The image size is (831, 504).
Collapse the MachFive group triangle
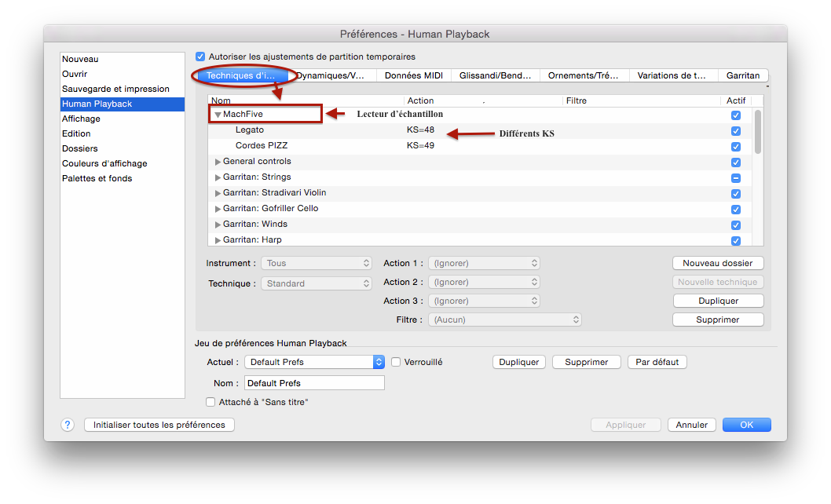tap(218, 115)
